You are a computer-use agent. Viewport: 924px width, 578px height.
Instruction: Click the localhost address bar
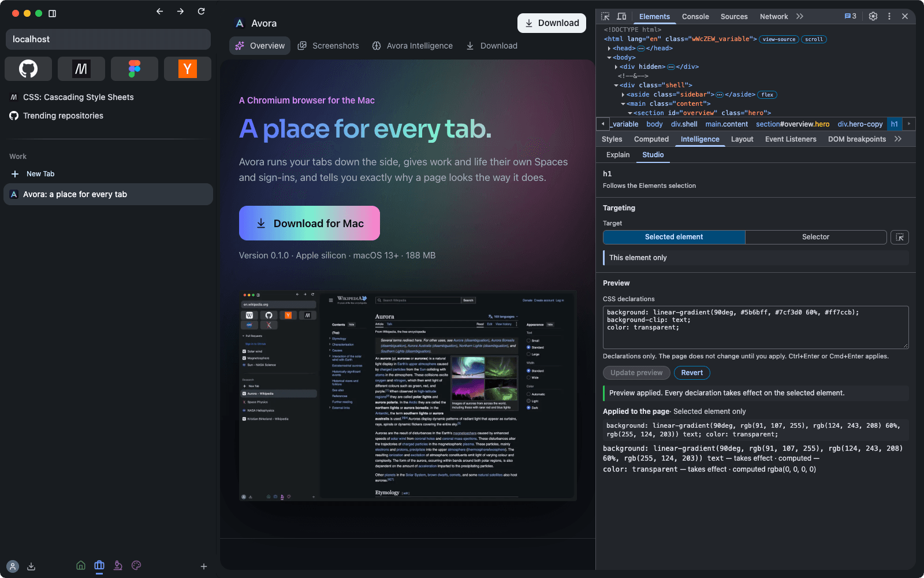(108, 39)
